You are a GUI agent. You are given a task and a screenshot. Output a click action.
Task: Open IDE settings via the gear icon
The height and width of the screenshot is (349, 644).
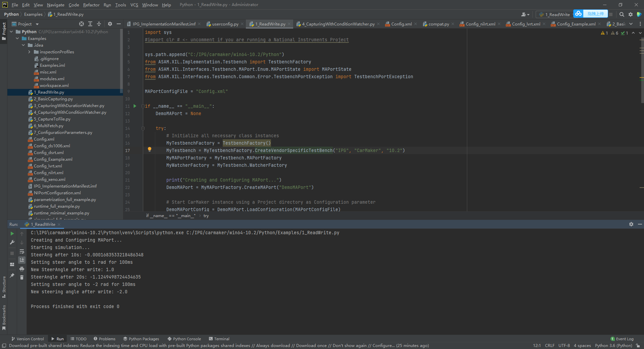point(631,14)
